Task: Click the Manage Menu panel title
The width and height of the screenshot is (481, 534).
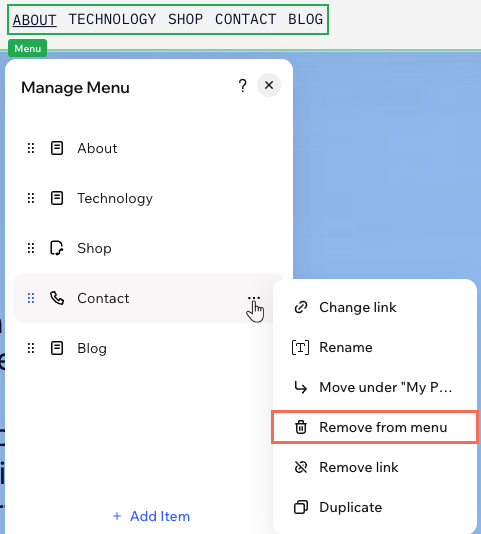Action: pos(75,88)
